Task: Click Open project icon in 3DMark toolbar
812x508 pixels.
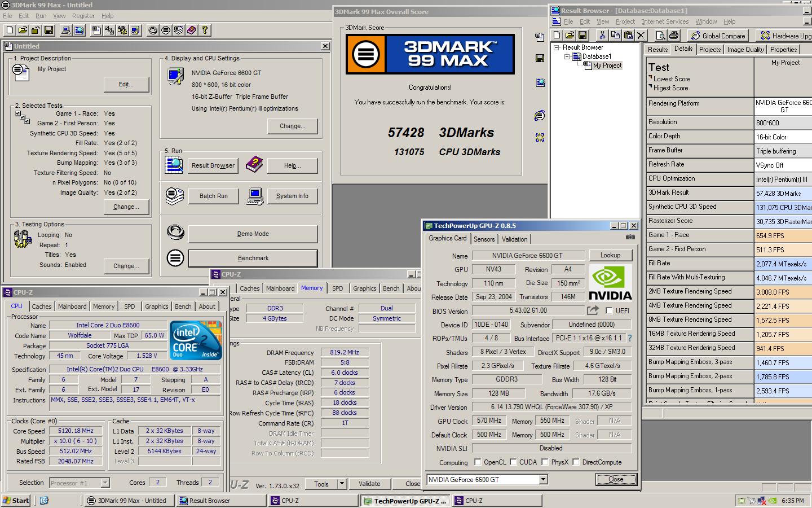Action: (23, 30)
